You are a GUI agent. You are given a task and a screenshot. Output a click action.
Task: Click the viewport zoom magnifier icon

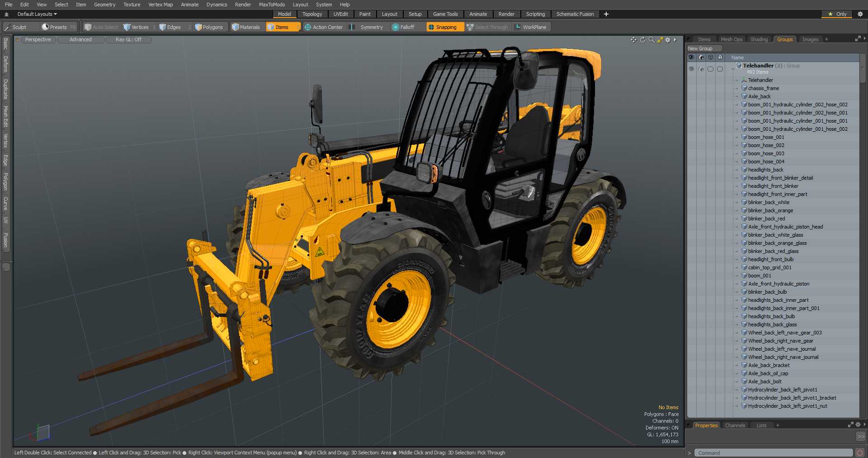[x=651, y=40]
